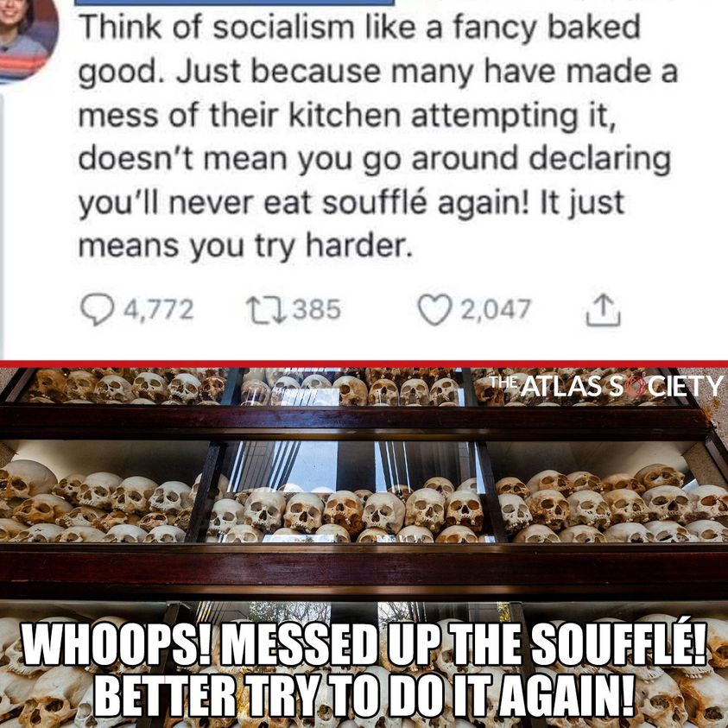
Task: Click the retweet arrows icon
Action: pos(266,310)
